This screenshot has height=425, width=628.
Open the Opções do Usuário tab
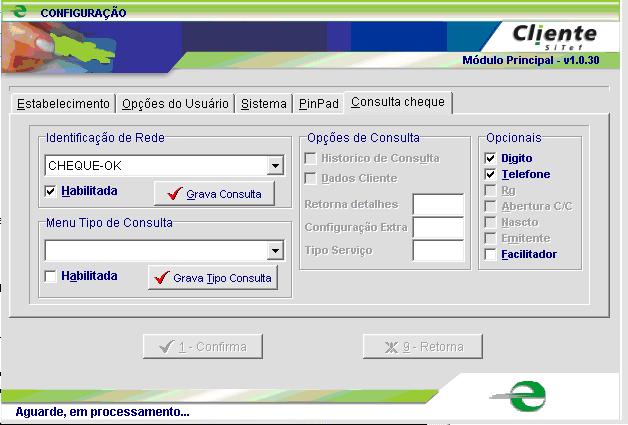coord(175,104)
